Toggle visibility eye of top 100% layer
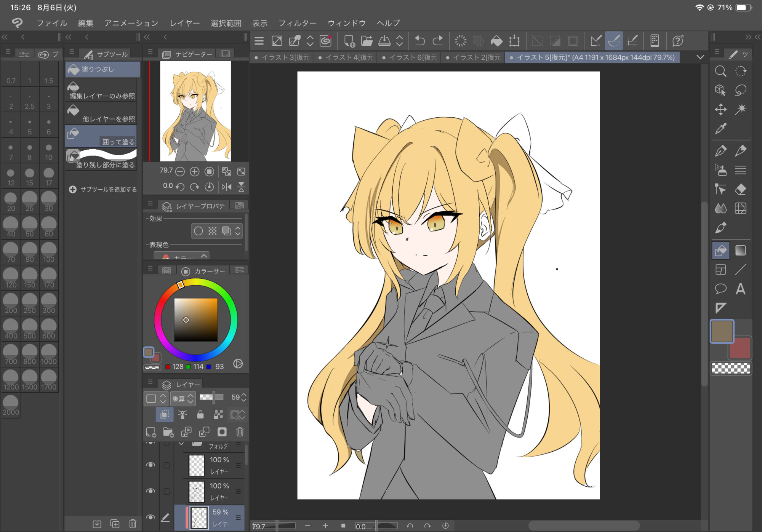The height and width of the screenshot is (532, 762). point(150,465)
